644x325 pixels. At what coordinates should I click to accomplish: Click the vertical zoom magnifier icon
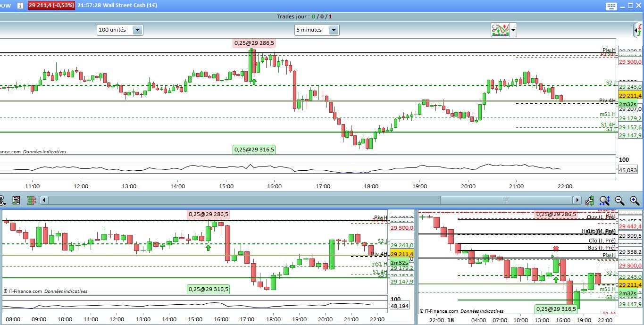click(x=604, y=200)
